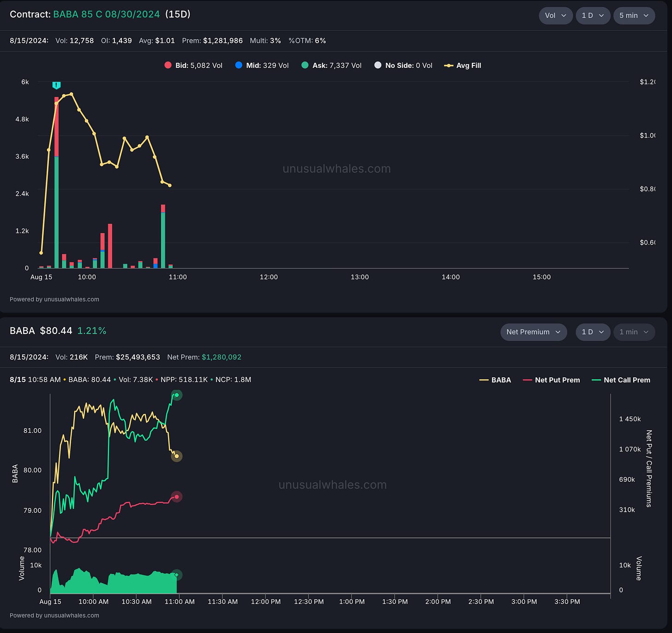Click the NCP: 1.8M tooltip value
Screen dimensions: 672x633
(x=233, y=380)
